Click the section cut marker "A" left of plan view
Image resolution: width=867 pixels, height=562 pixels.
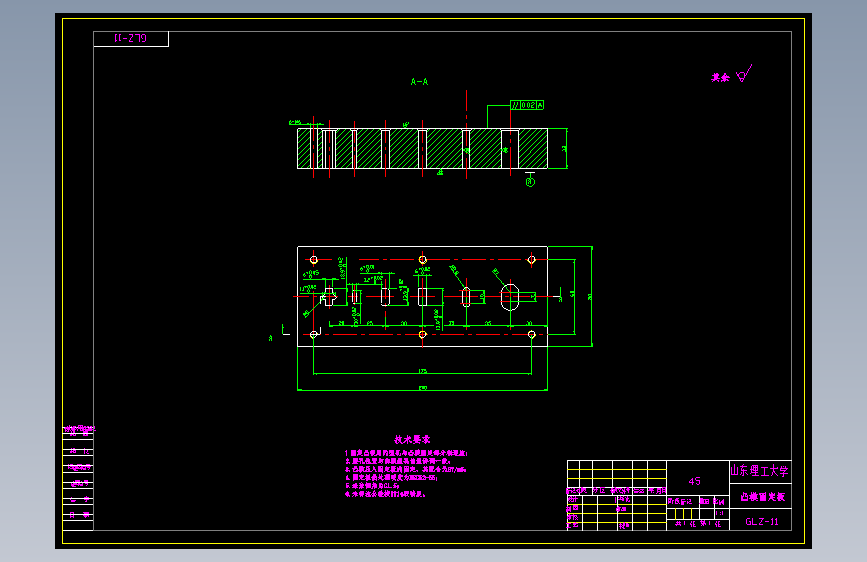[x=271, y=338]
